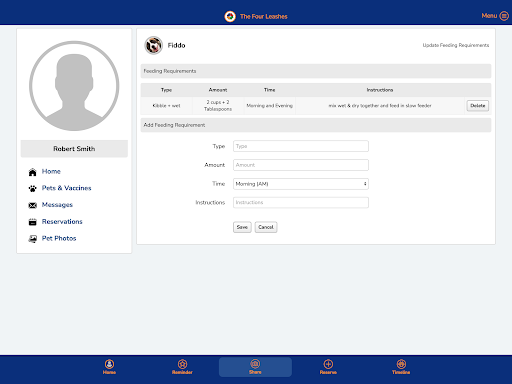Click the paw icon for Pets & Vaccines
This screenshot has width=512, height=384.
(32, 189)
